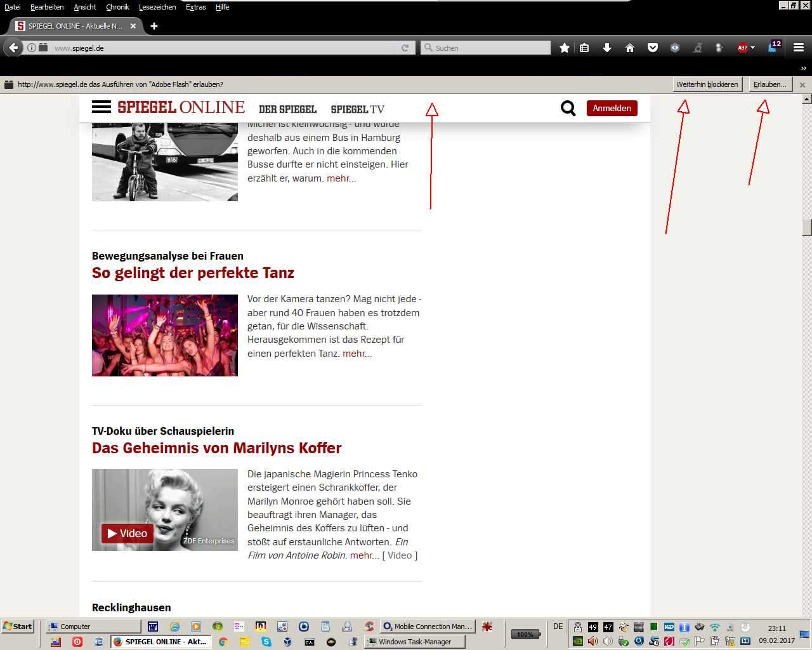
Task: Expand the Adblock Plus dropdown arrow
Action: 753,48
